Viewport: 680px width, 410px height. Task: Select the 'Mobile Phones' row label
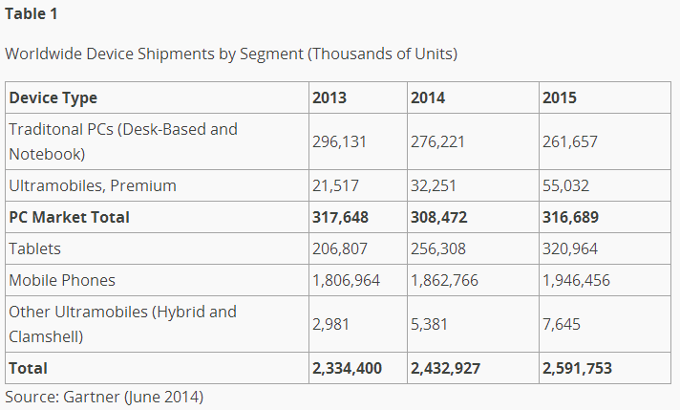point(62,280)
